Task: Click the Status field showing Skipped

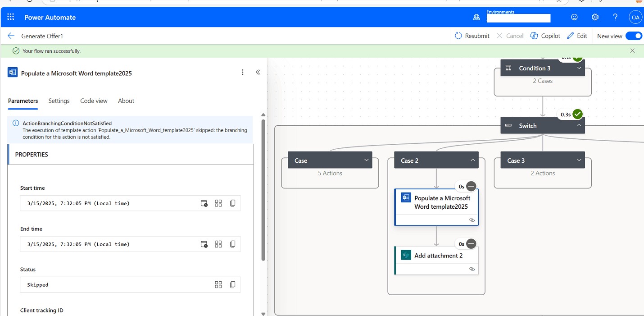Action: (x=130, y=284)
